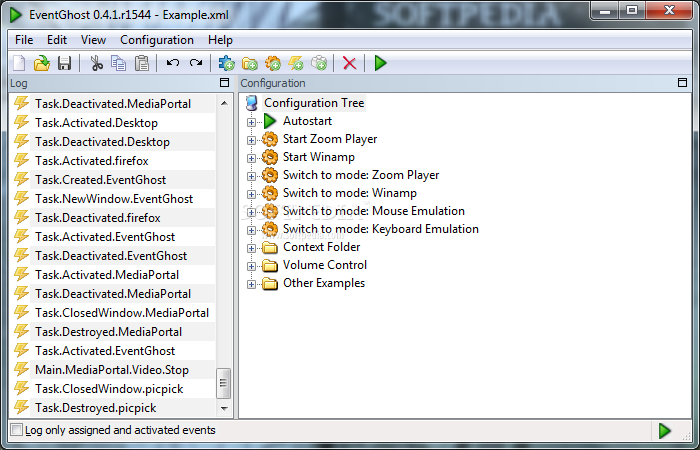Click the gear icon beside Start Zoom Player

(270, 139)
